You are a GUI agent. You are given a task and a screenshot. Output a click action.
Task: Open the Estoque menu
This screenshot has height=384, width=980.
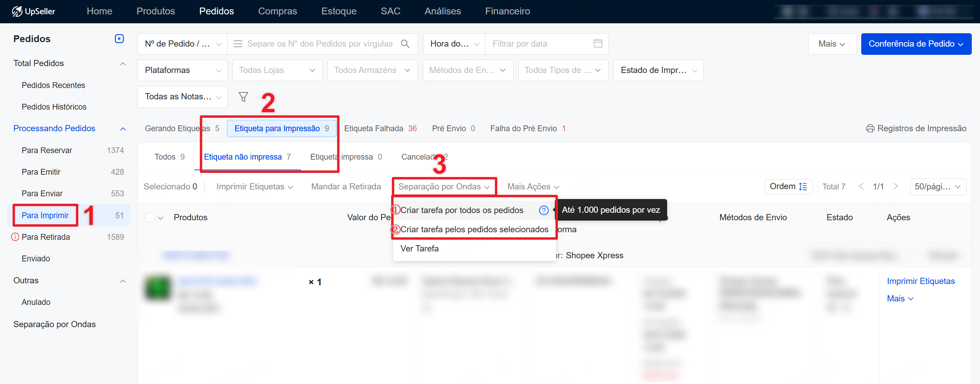click(x=339, y=11)
